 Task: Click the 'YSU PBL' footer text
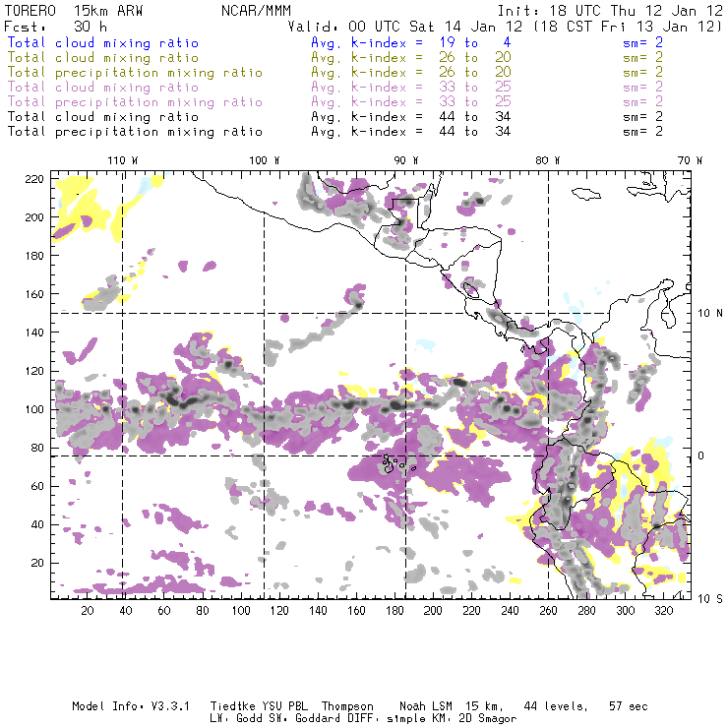coord(284,706)
